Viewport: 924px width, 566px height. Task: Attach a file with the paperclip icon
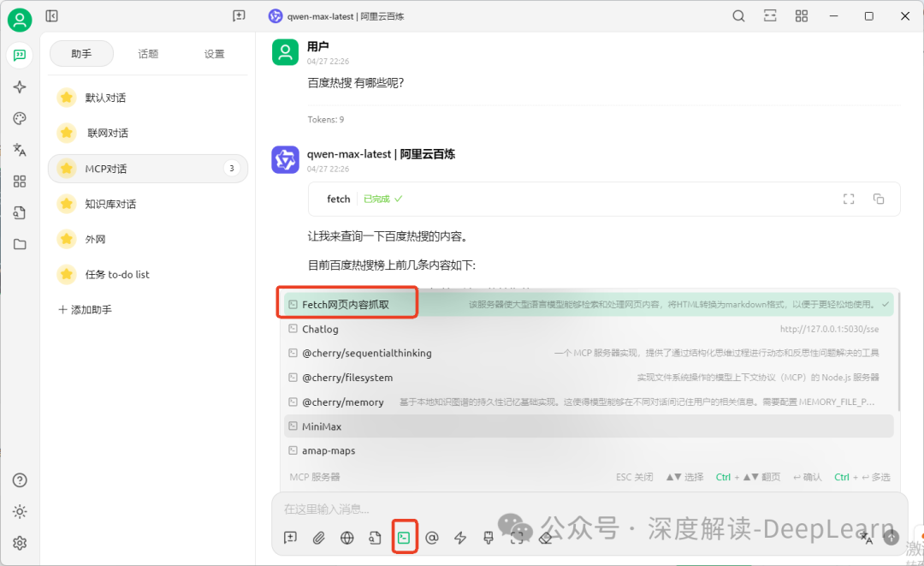[x=319, y=537]
